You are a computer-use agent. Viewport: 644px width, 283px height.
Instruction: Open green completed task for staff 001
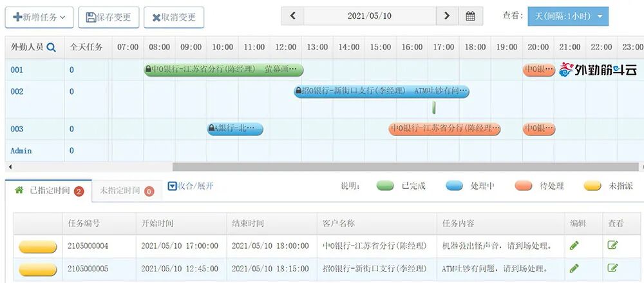224,70
